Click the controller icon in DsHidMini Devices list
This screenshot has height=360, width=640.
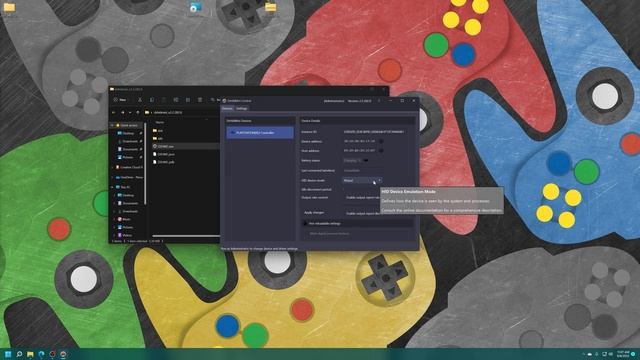click(232, 133)
